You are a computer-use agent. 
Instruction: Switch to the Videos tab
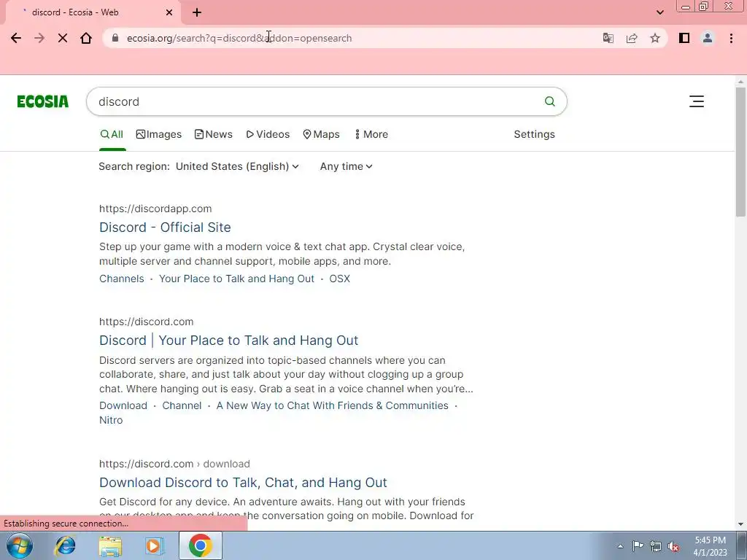pyautogui.click(x=268, y=134)
